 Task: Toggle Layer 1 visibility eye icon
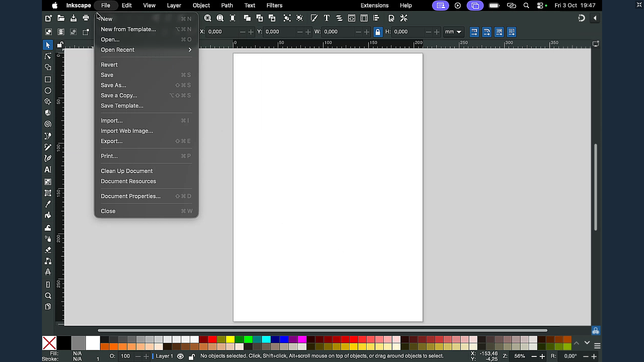(x=180, y=356)
